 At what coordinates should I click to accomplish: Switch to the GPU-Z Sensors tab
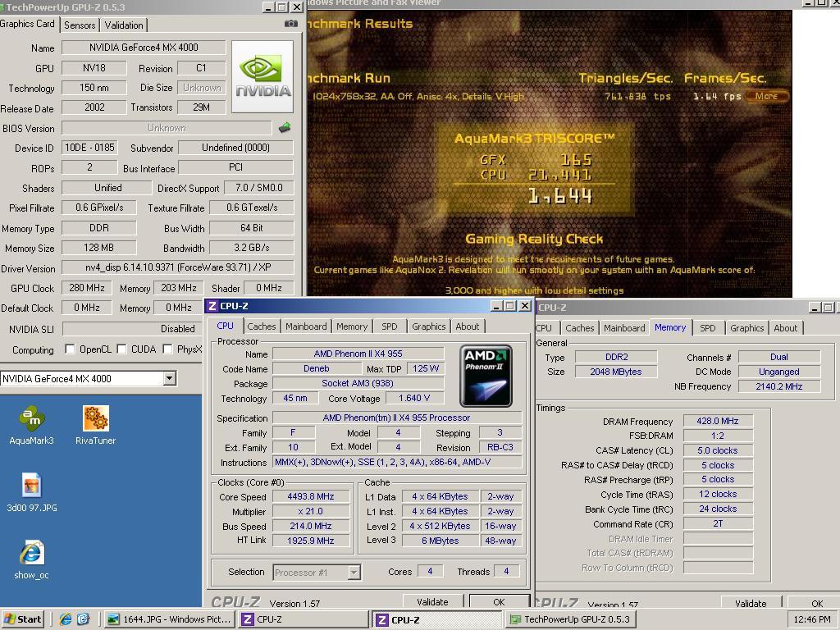80,25
